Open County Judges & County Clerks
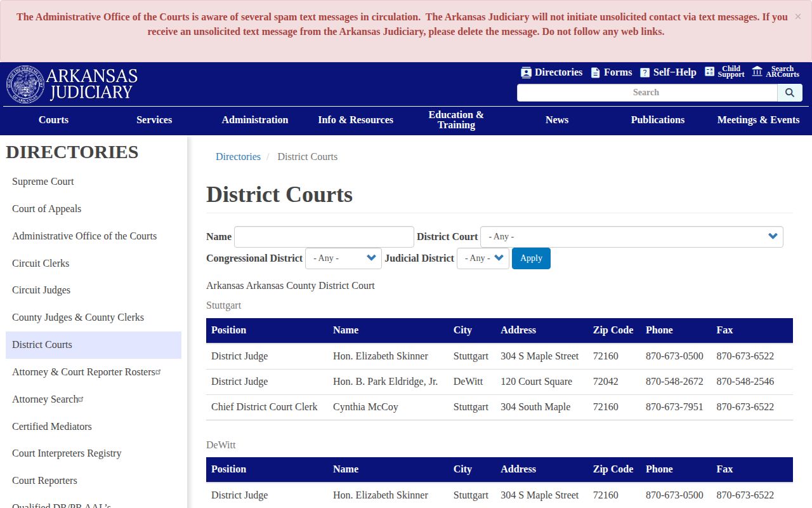 tap(78, 317)
